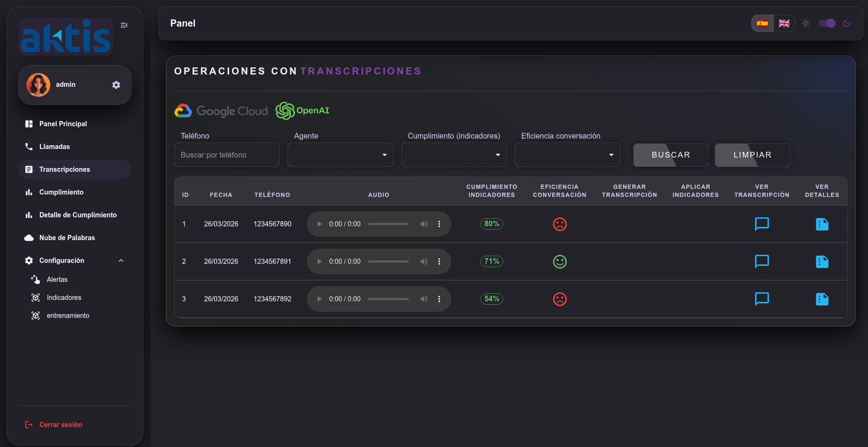Viewport: 868px width, 447px height.
Task: Open Cumplimiento page
Action: click(x=75, y=192)
